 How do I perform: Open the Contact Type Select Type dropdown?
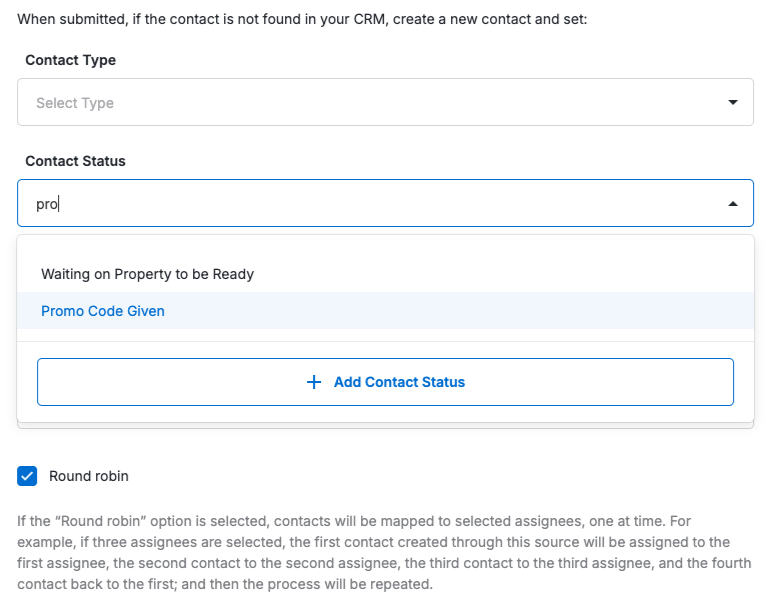[x=385, y=103]
